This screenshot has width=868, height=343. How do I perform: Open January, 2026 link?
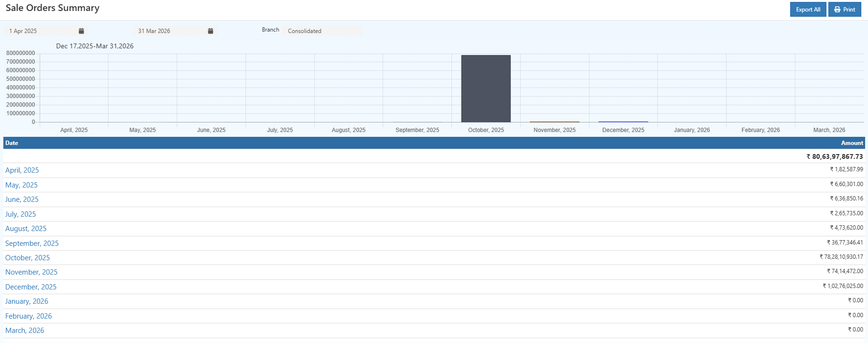[27, 301]
